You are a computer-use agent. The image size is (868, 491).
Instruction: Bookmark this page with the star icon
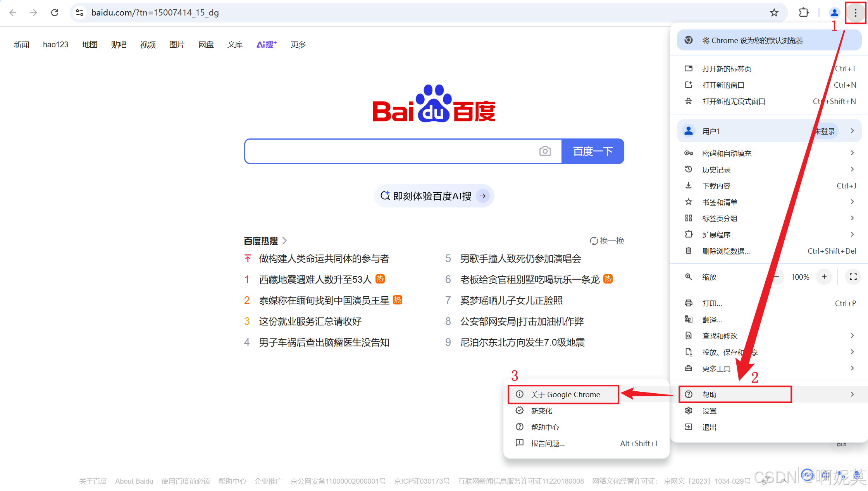[x=774, y=12]
